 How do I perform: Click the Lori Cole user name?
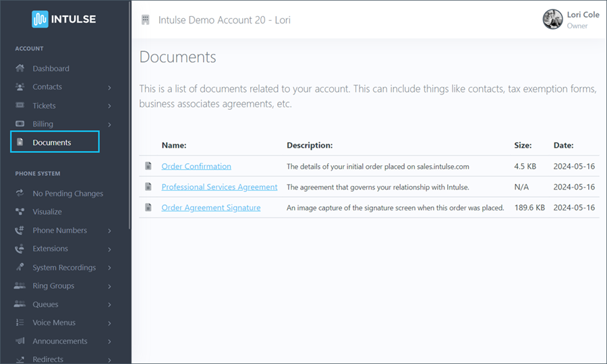(583, 15)
